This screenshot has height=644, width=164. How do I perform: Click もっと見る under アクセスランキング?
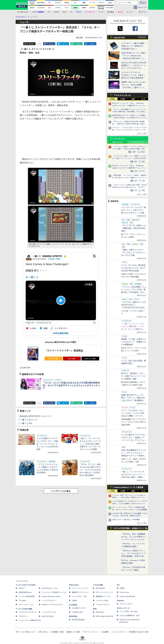142,133
